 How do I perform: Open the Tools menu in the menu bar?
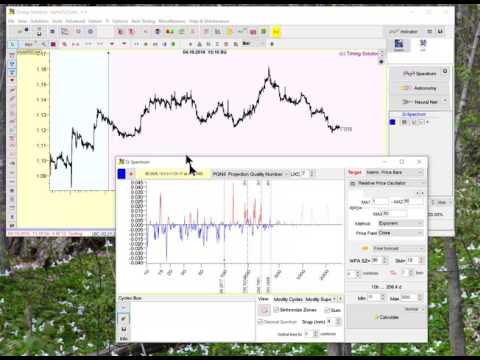[x=57, y=21]
